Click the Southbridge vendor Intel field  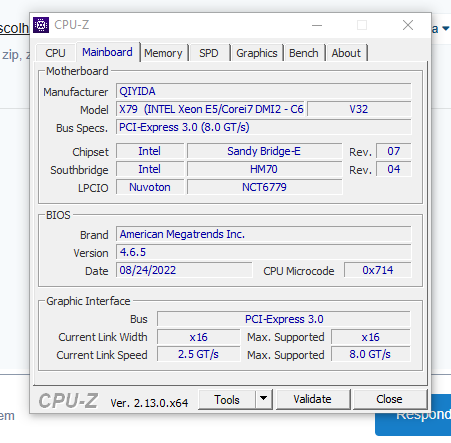pos(150,169)
